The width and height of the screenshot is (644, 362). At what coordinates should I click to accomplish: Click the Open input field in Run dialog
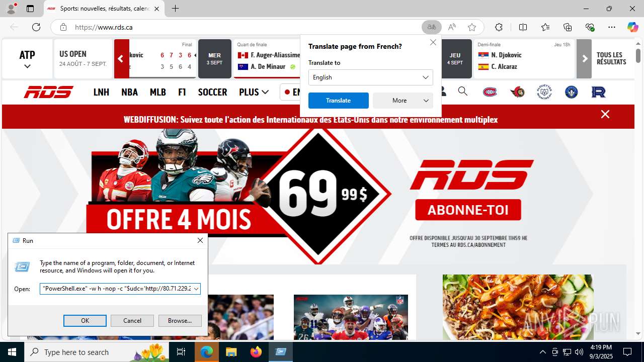pyautogui.click(x=116, y=289)
